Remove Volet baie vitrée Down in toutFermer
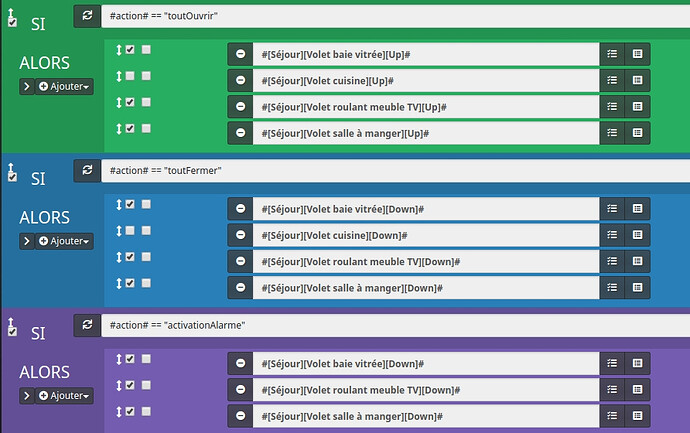The height and width of the screenshot is (433, 690). [x=240, y=209]
